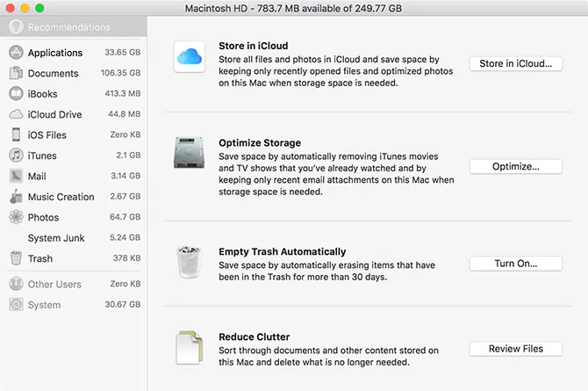Viewport: 588px width, 391px height.
Task: Close the window with red button
Action: (11, 8)
